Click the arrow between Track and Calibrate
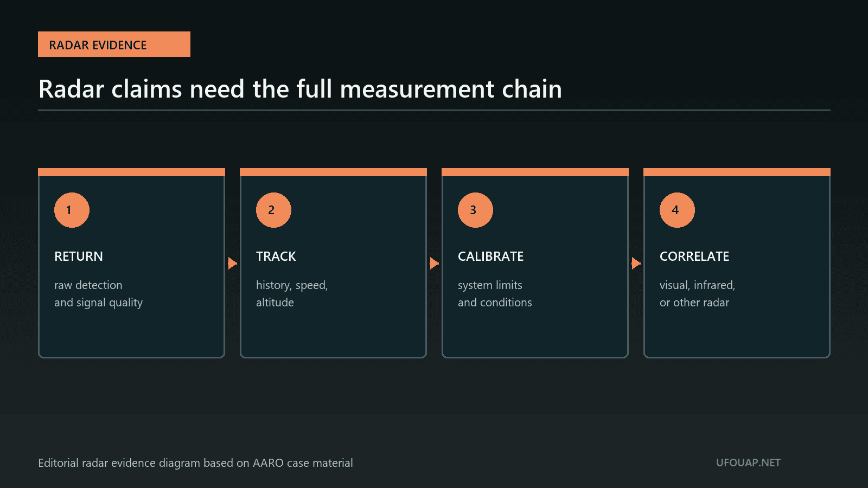The image size is (868, 488). click(x=434, y=264)
